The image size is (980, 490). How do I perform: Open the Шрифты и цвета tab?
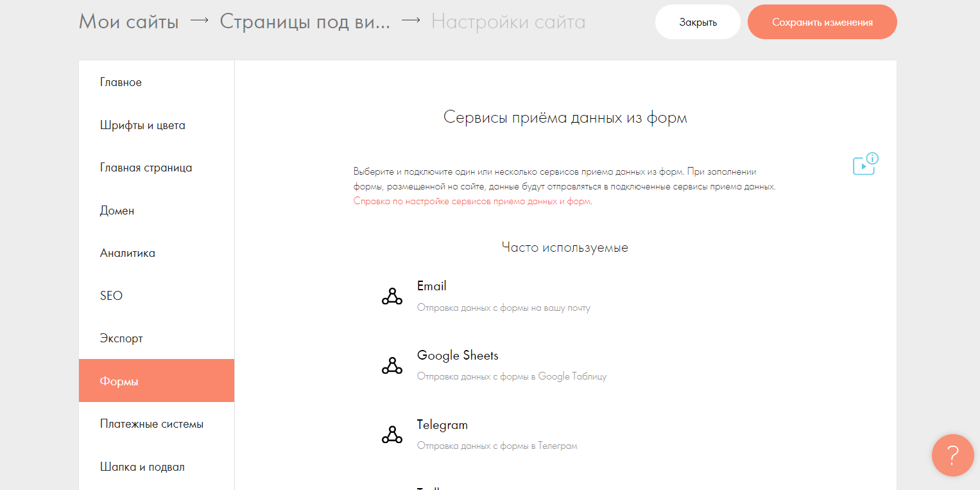[157, 125]
